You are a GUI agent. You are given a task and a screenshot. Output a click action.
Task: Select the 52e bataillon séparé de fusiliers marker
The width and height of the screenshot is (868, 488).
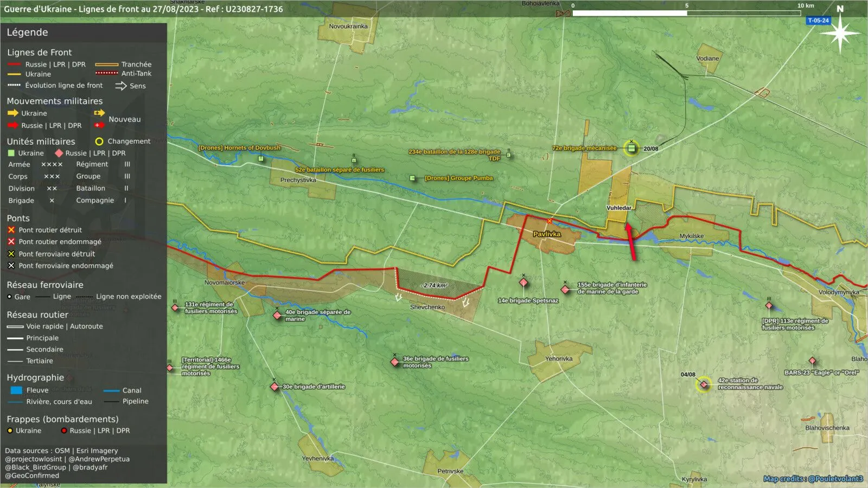tap(354, 160)
